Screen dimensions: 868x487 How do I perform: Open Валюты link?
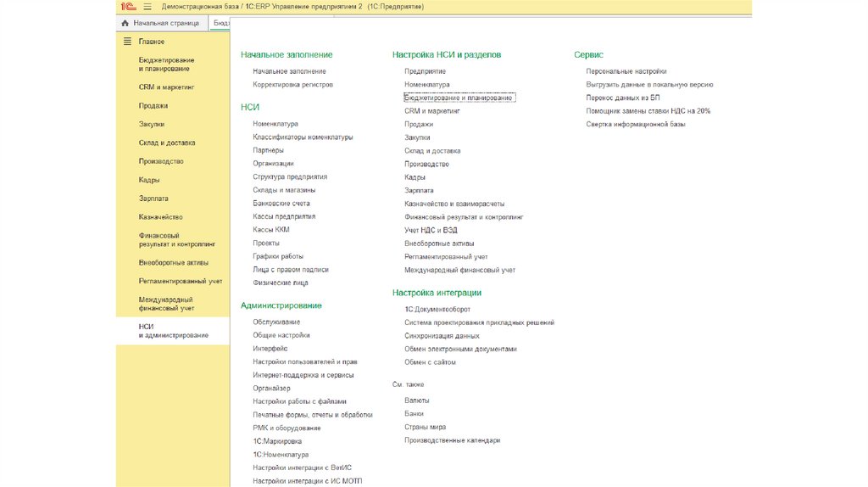tap(417, 400)
